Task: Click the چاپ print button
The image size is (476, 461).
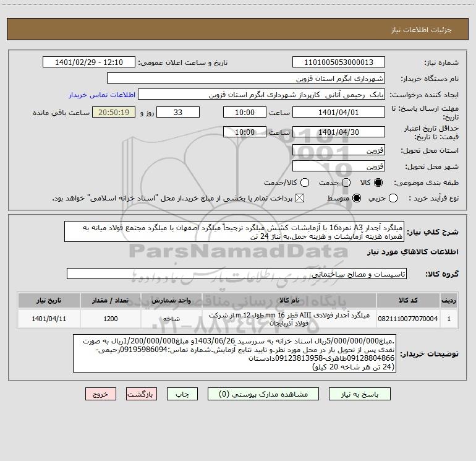Action: tap(182, 394)
